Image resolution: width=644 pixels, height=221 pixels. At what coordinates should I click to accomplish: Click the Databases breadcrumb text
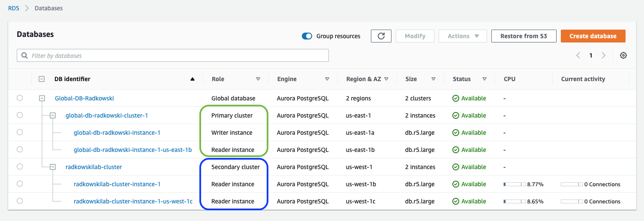click(49, 8)
